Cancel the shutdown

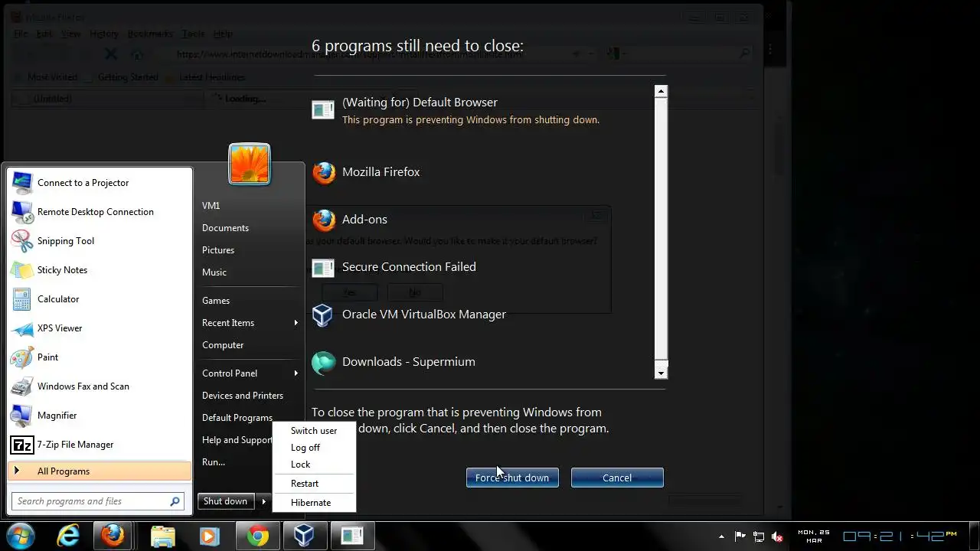[617, 478]
